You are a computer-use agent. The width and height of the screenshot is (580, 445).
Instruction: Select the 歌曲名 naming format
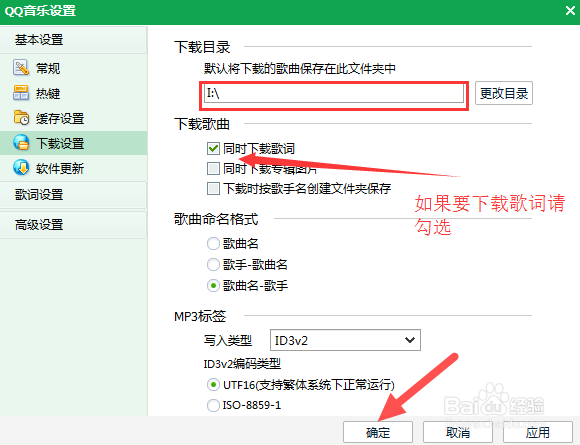[x=213, y=244]
